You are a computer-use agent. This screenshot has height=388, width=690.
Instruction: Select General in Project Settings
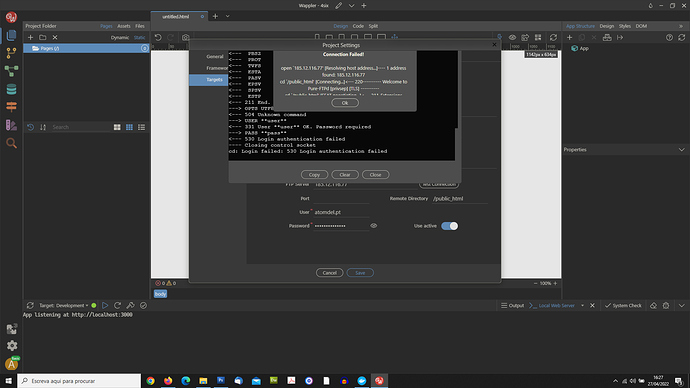pos(215,56)
